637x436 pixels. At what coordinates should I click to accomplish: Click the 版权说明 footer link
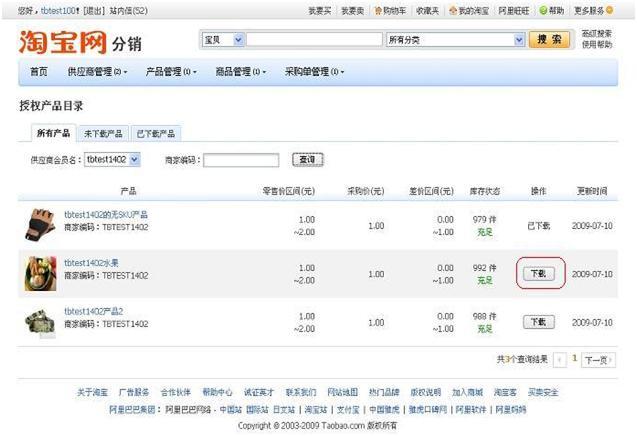(425, 392)
